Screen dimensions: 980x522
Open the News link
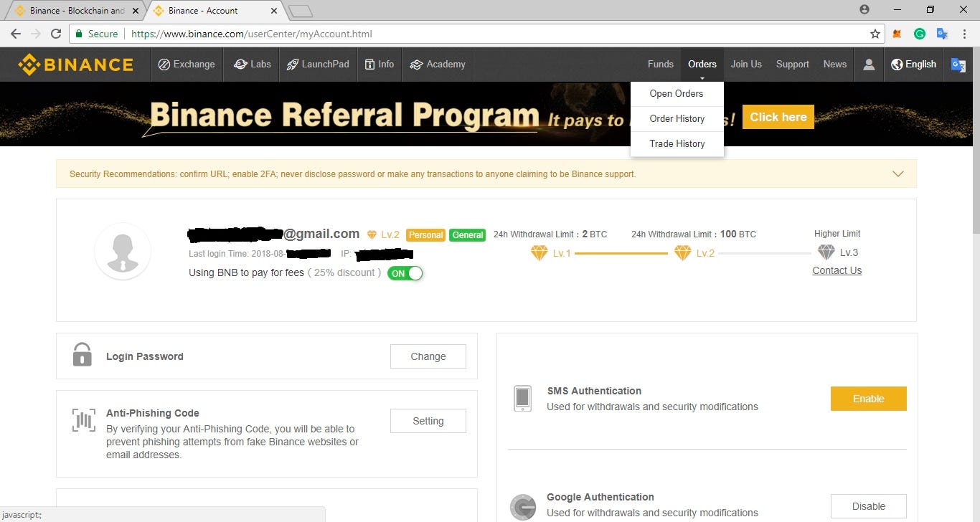[834, 65]
